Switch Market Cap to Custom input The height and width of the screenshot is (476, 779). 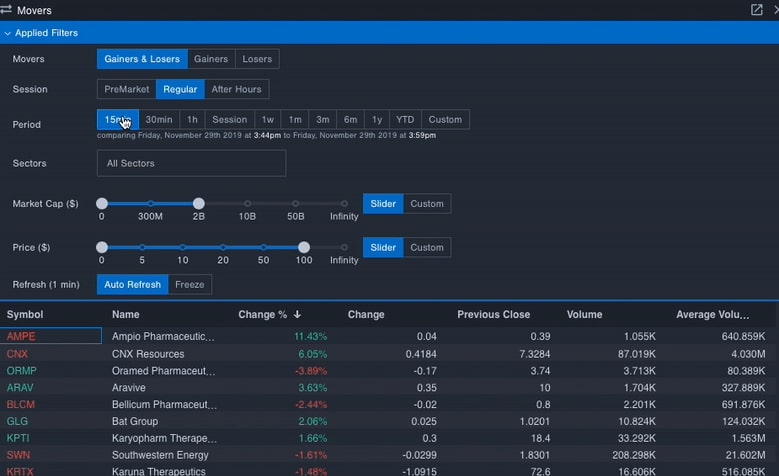pos(427,204)
